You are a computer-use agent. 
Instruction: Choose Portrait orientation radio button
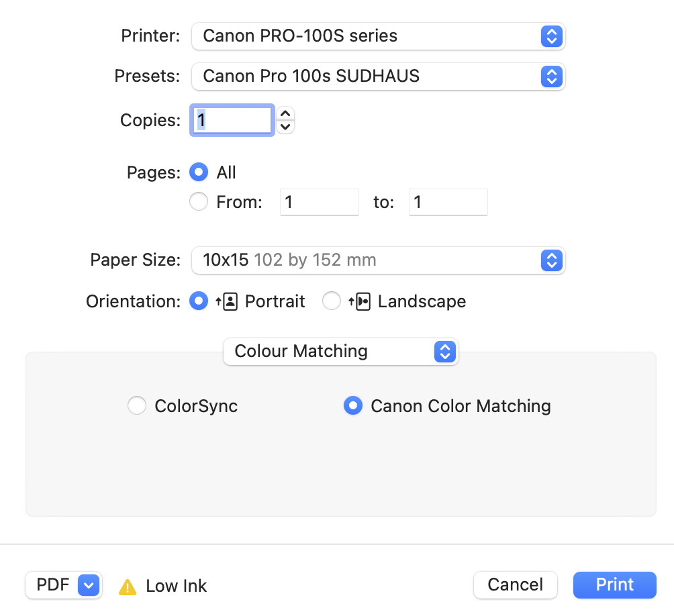pyautogui.click(x=199, y=301)
